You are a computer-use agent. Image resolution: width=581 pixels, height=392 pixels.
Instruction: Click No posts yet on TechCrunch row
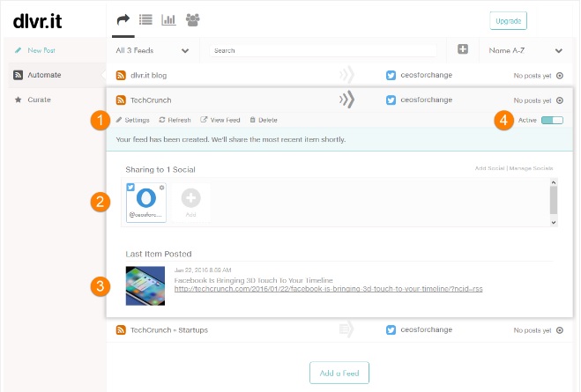(533, 100)
